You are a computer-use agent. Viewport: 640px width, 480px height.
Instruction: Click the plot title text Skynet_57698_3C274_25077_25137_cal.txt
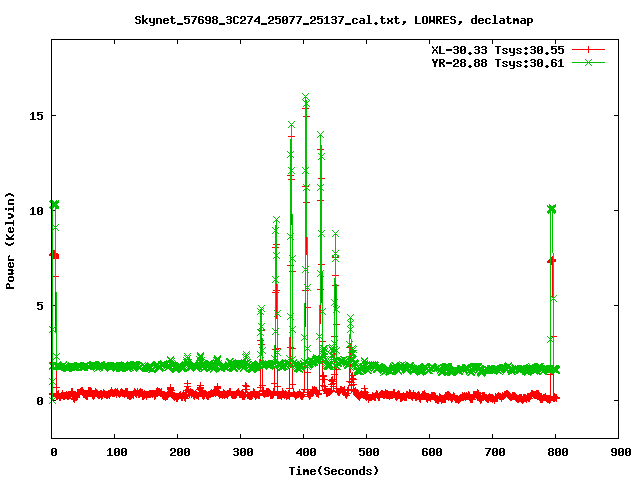[270, 20]
